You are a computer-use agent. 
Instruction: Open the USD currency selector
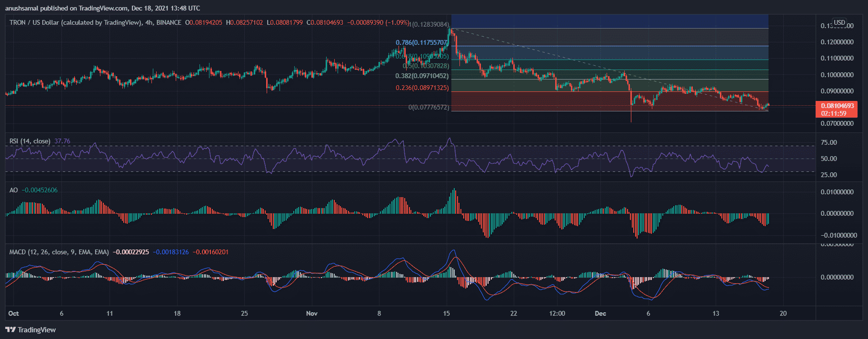click(x=839, y=22)
